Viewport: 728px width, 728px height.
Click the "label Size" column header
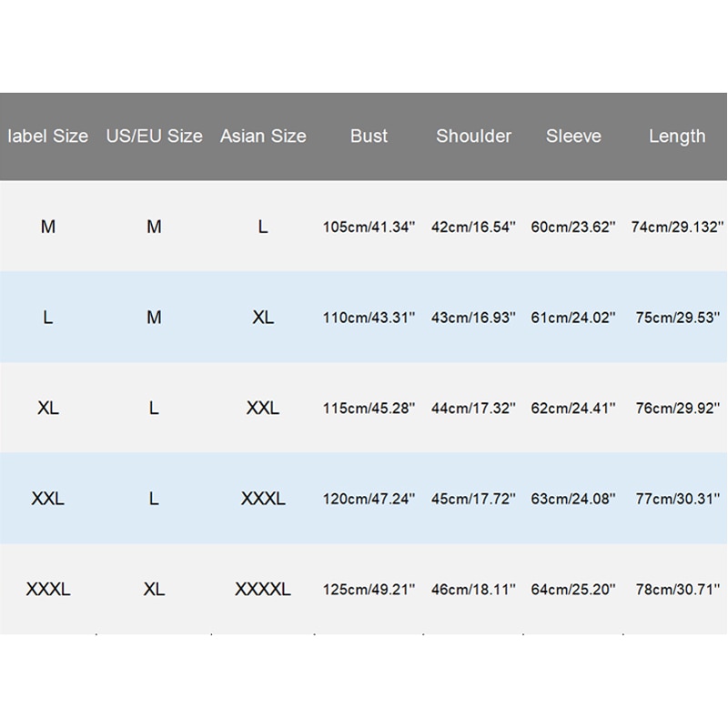tap(48, 136)
